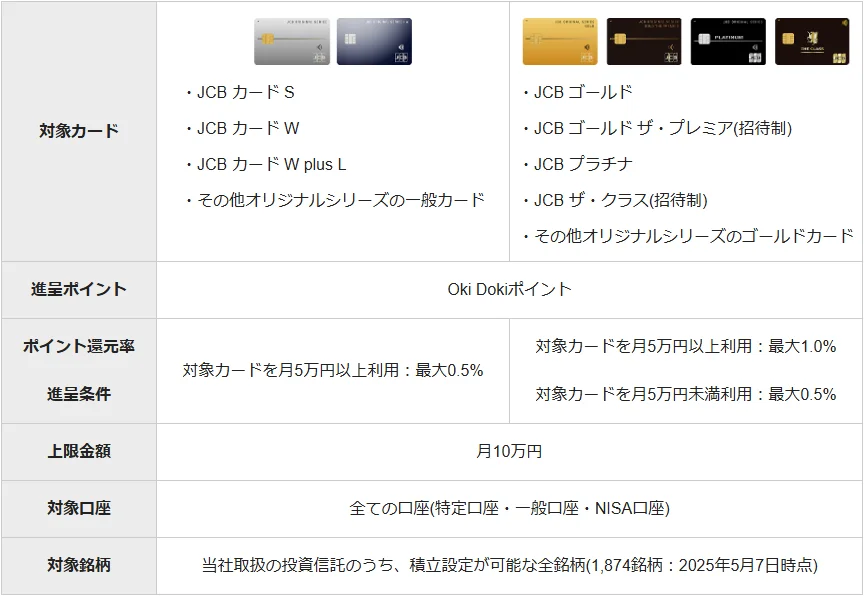Click the silver JCB Card S image
This screenshot has height=596, width=865.
(292, 41)
